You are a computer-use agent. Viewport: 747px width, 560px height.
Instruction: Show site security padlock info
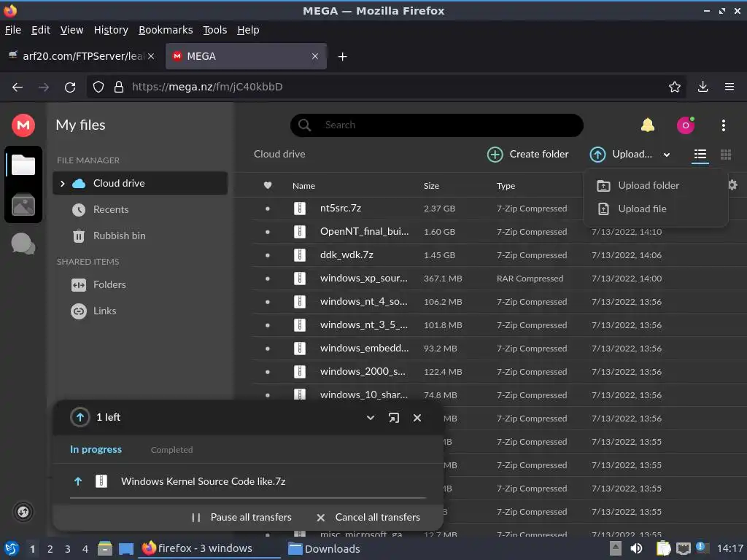point(119,87)
